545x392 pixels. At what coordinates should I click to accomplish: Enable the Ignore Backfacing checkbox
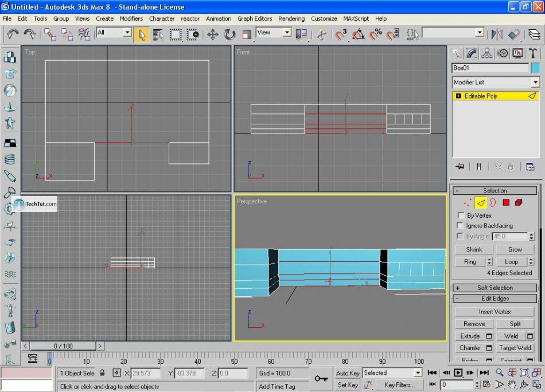click(x=460, y=226)
